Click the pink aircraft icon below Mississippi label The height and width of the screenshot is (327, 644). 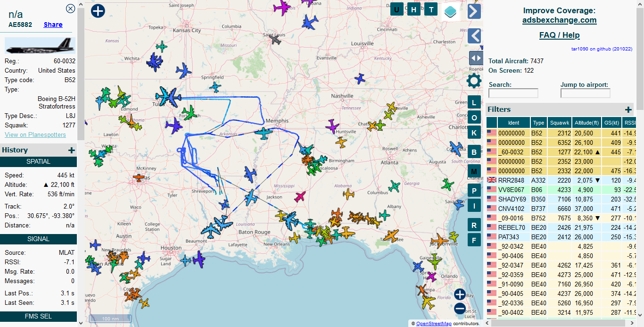(300, 196)
